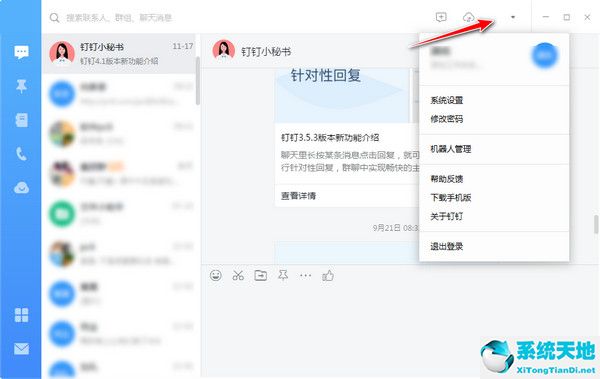This screenshot has width=600, height=379.
Task: Open more options ellipsis in chat toolbar
Action: 305,275
